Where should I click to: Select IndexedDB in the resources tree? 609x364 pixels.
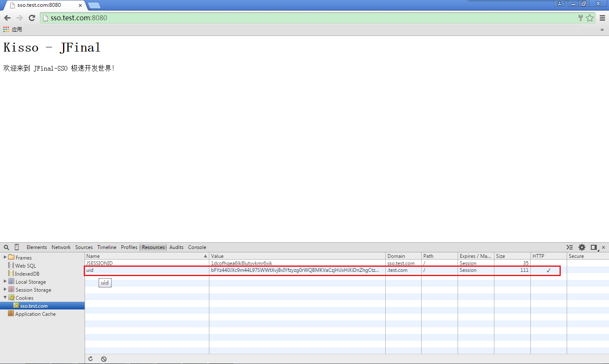(27, 274)
